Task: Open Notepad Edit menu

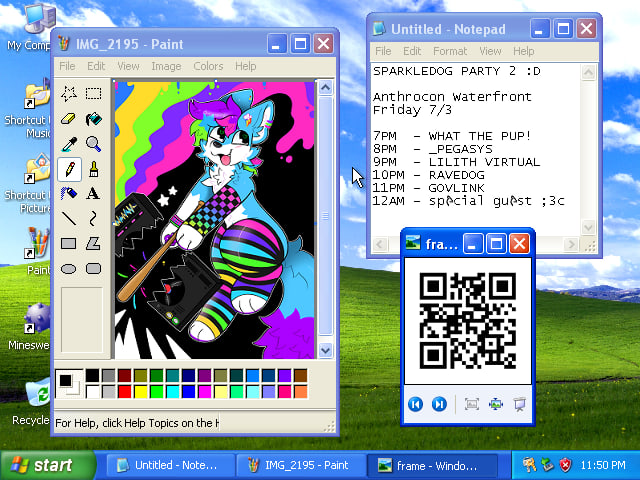Action: [x=412, y=51]
